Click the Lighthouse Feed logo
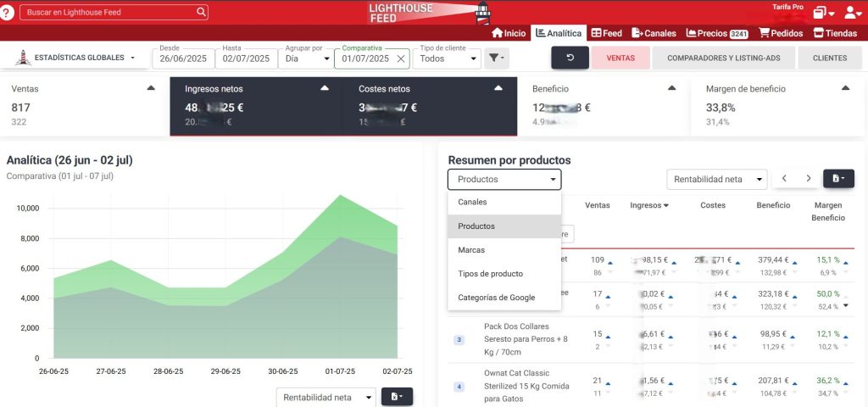 (429, 13)
